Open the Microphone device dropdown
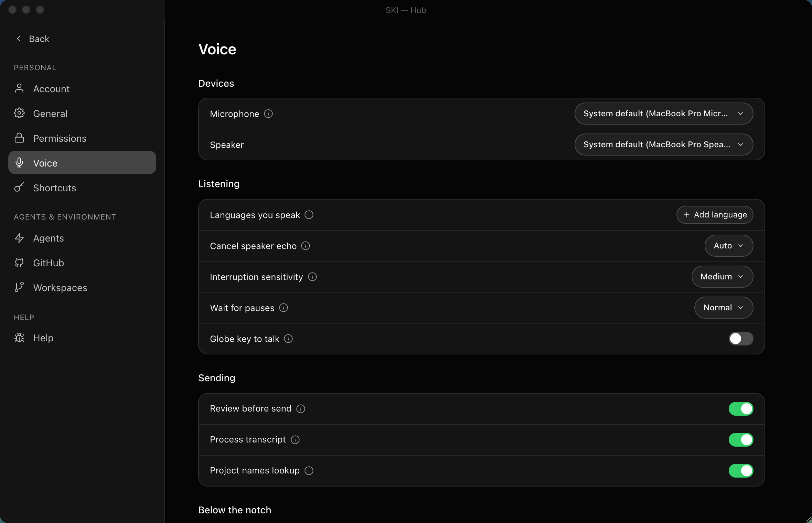The height and width of the screenshot is (523, 812). coord(664,114)
